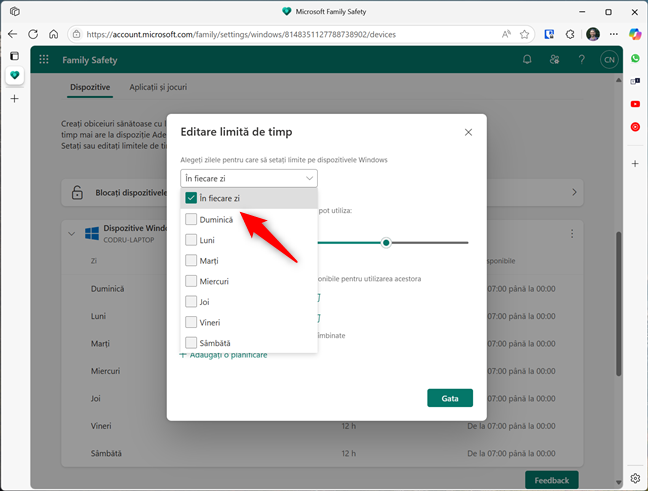Toggle vertical tabs pane icon
The height and width of the screenshot is (491, 648).
click(14, 56)
